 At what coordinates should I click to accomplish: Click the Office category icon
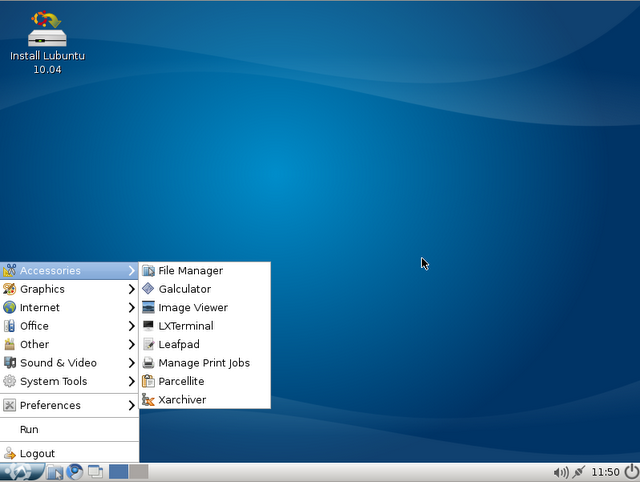click(x=9, y=326)
